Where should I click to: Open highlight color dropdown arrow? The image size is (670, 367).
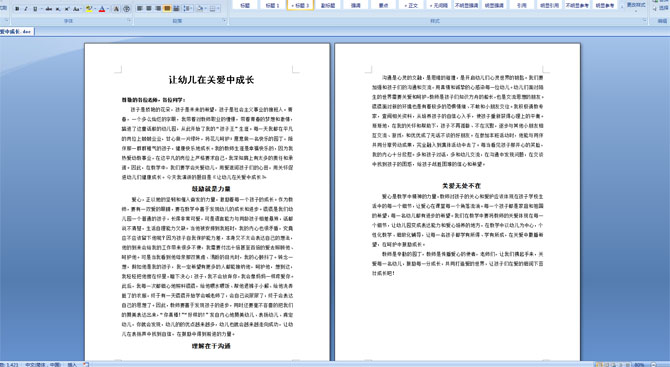tap(95, 9)
